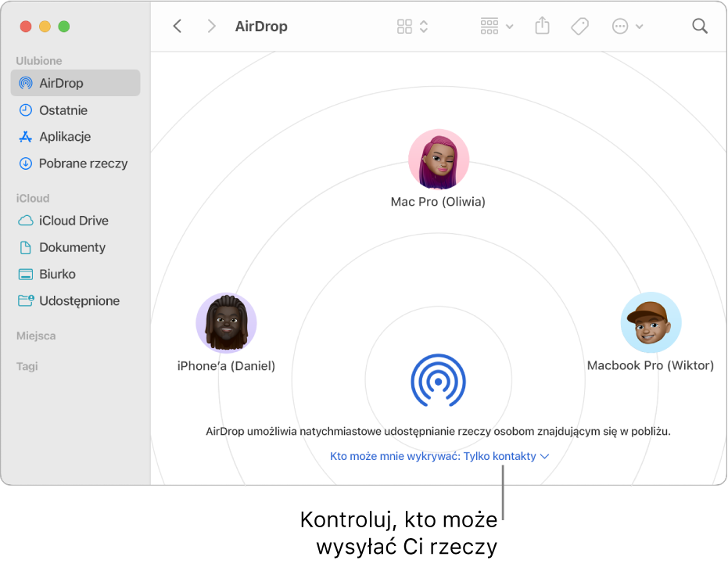Minimize the window with yellow button
Viewport: 728px width, 564px height.
coord(45,27)
